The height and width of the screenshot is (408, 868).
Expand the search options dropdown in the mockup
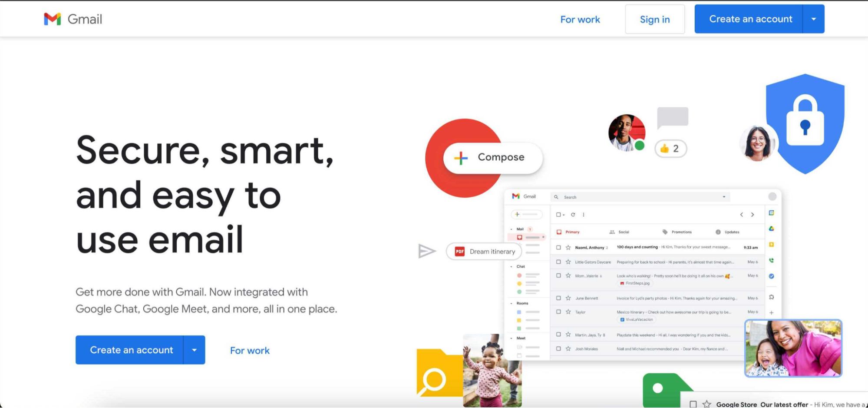tap(724, 197)
